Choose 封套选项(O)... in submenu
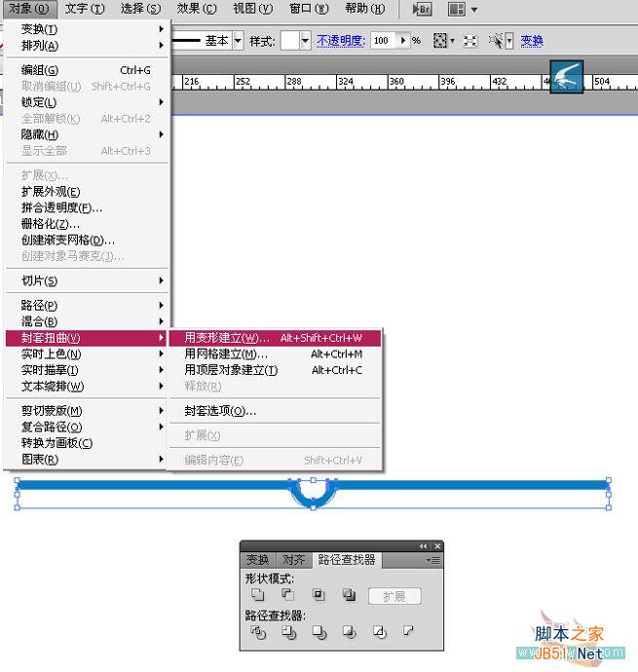The height and width of the screenshot is (672, 638). click(275, 411)
